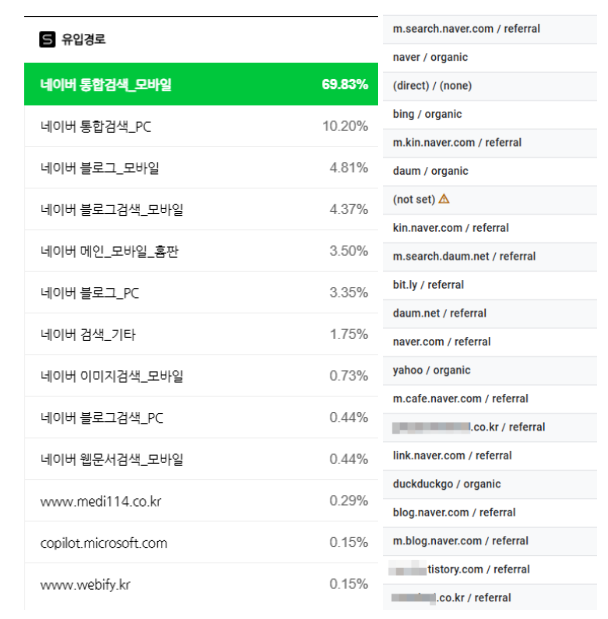Select copilot.microsoft.com in the list
This screenshot has width=608, height=619.
click(201, 543)
